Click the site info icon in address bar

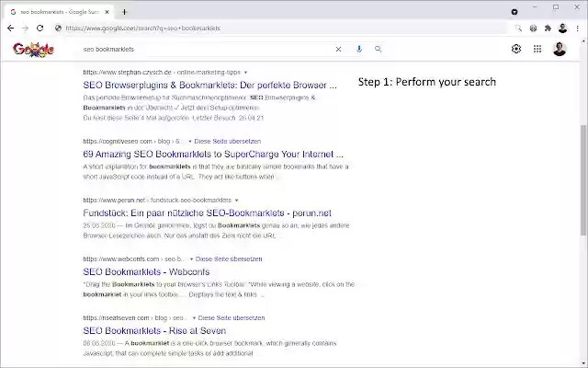pyautogui.click(x=58, y=29)
